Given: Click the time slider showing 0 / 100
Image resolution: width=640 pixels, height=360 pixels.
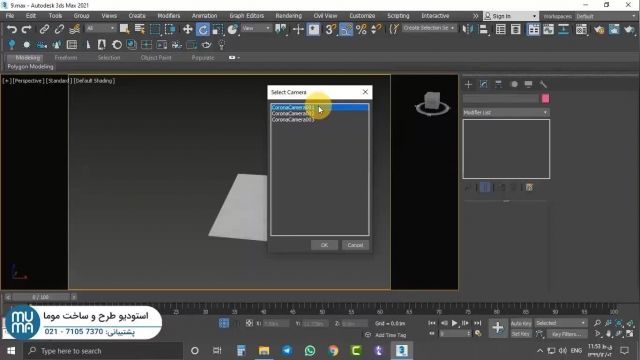Looking at the screenshot, I should point(40,297).
